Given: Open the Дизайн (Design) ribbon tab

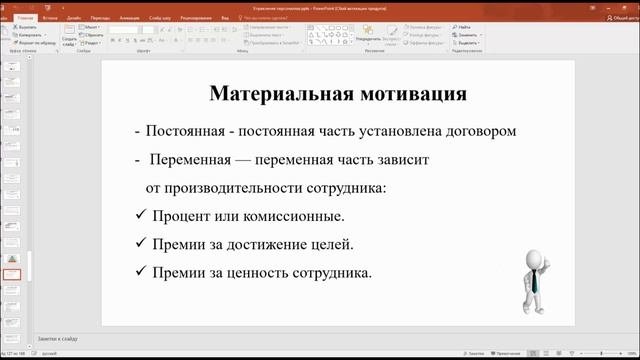Looking at the screenshot, I should pos(73,18).
